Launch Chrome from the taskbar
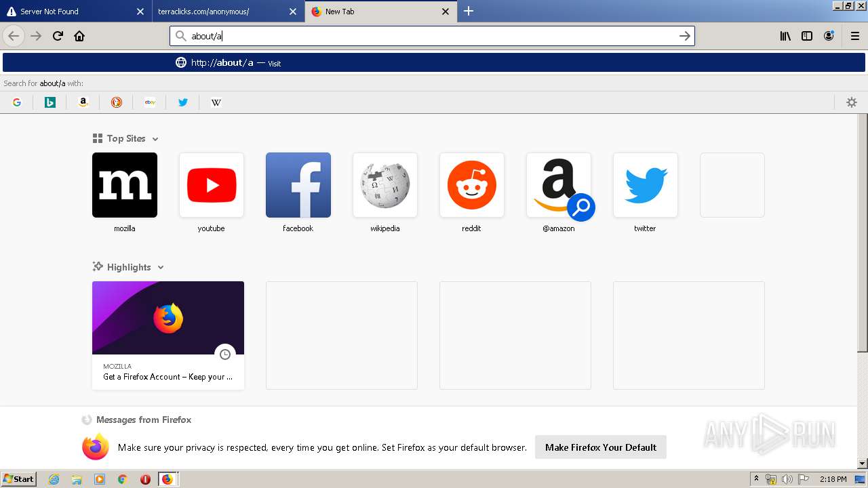 (x=122, y=479)
